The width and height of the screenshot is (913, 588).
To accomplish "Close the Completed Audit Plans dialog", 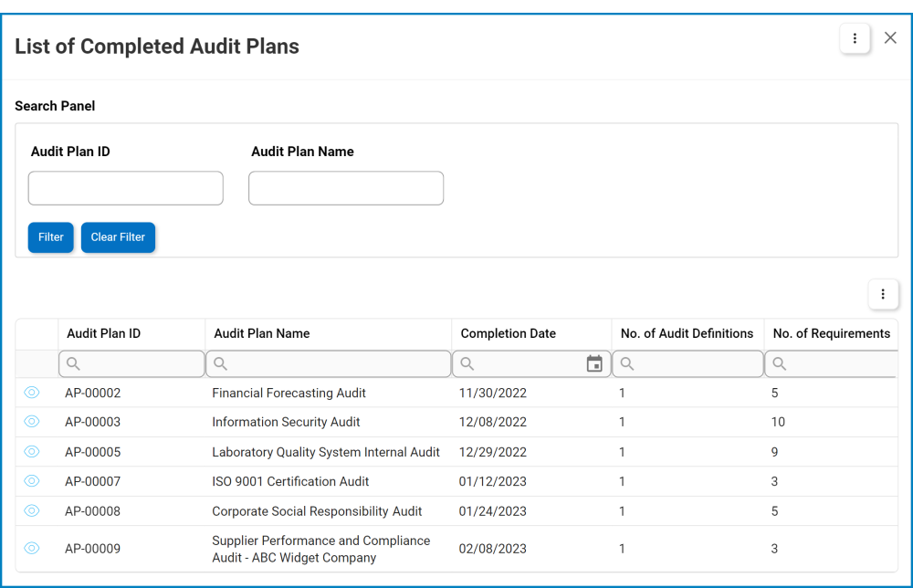I will [x=890, y=38].
